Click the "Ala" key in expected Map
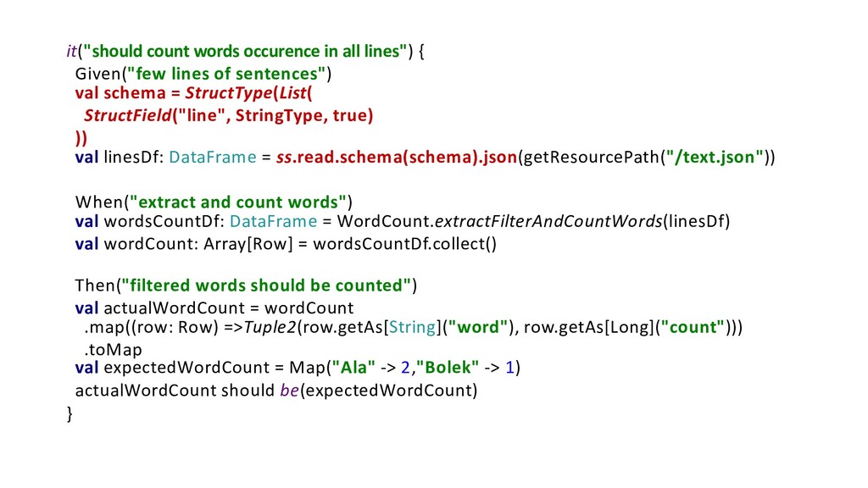 [353, 368]
